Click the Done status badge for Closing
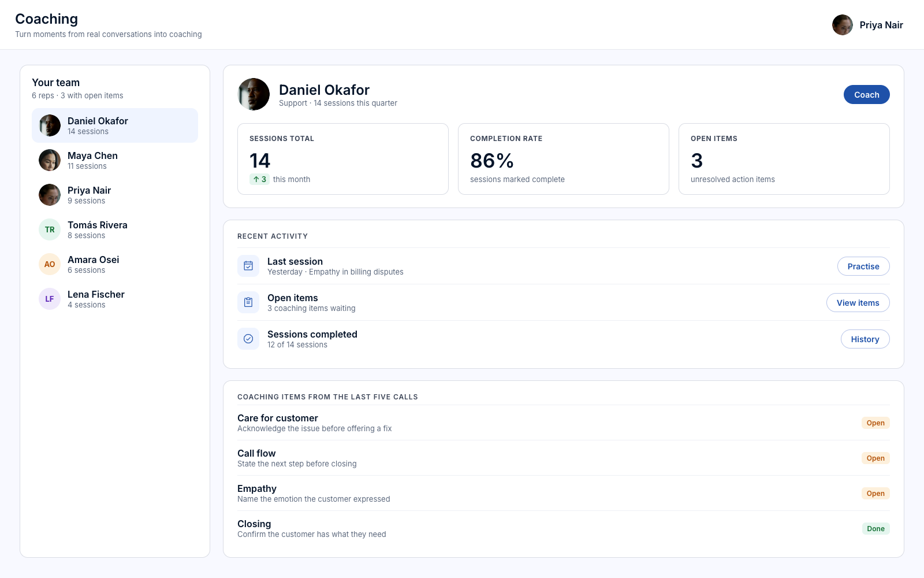 pos(875,529)
